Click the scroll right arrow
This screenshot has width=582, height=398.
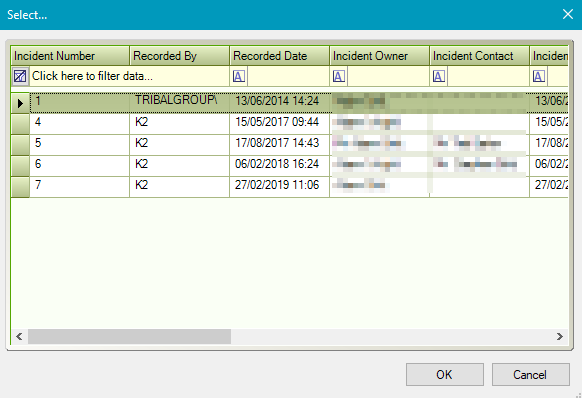tap(560, 336)
